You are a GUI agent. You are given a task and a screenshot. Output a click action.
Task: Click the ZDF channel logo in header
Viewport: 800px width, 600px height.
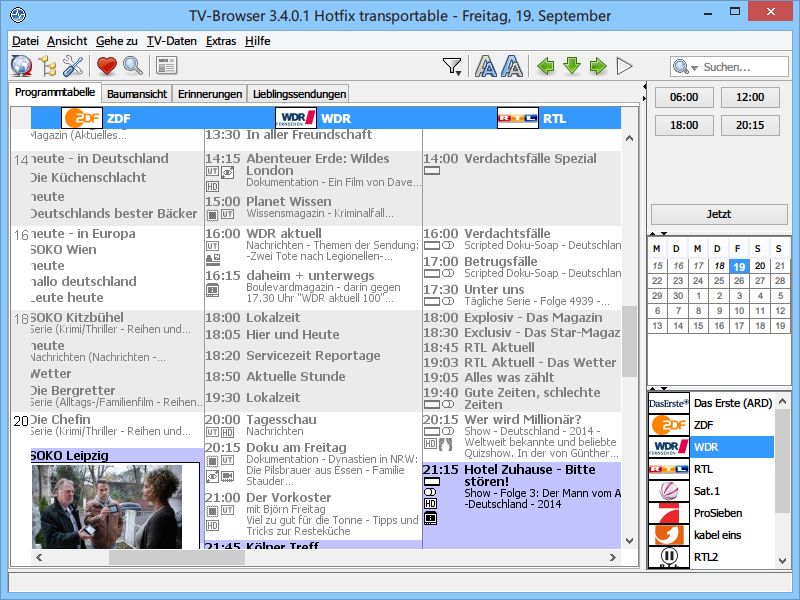pyautogui.click(x=82, y=118)
